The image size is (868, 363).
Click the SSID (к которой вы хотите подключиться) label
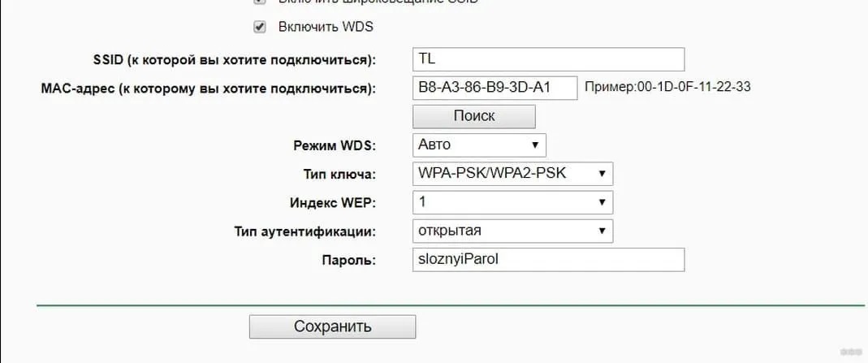[235, 60]
